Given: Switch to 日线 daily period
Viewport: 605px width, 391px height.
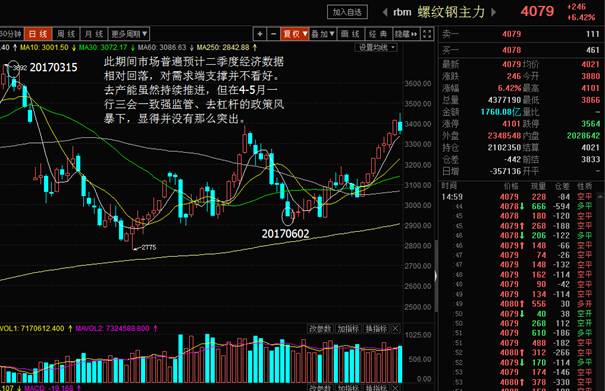Looking at the screenshot, I should pos(38,34).
